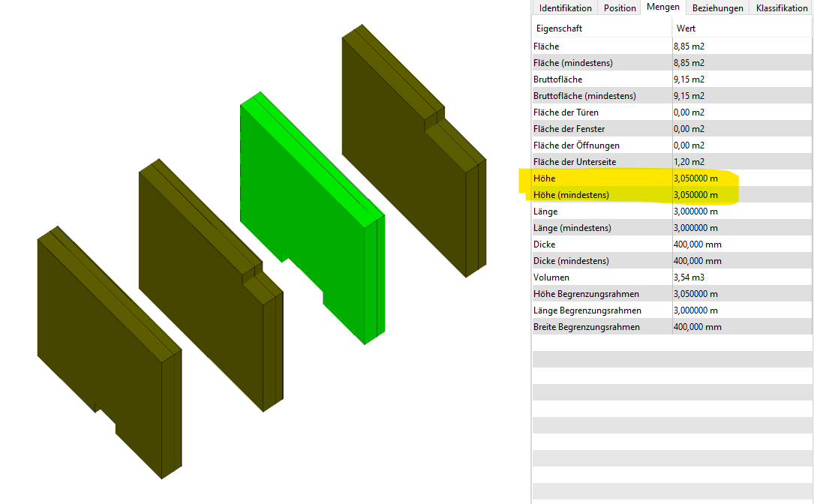
Task: Click the 3,050000 m value in Höhe row
Action: tap(695, 178)
